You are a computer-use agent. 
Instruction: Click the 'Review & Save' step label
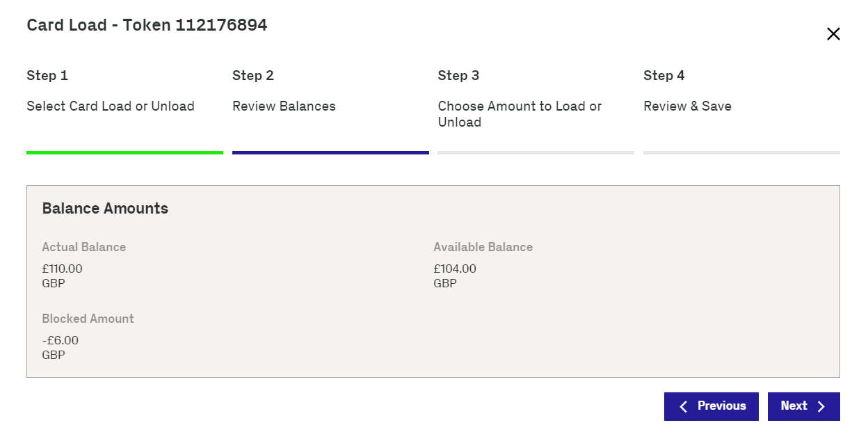coord(687,106)
